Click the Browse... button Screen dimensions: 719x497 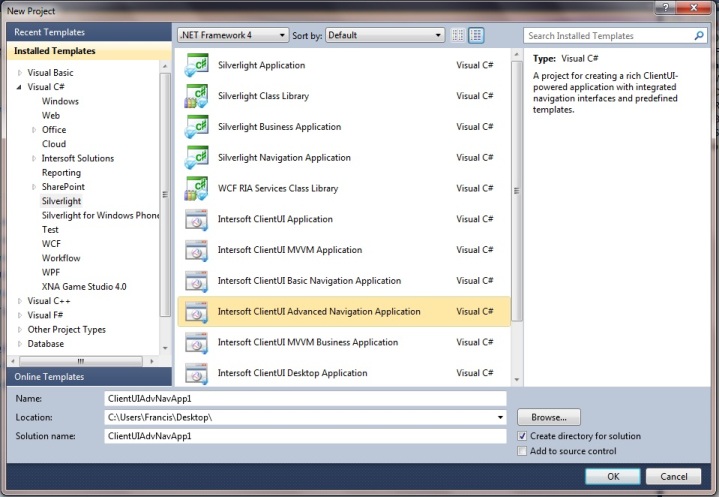(x=549, y=417)
